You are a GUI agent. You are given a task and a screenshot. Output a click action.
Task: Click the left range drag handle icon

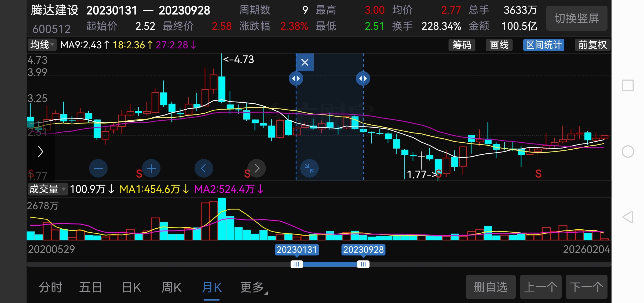(296, 78)
